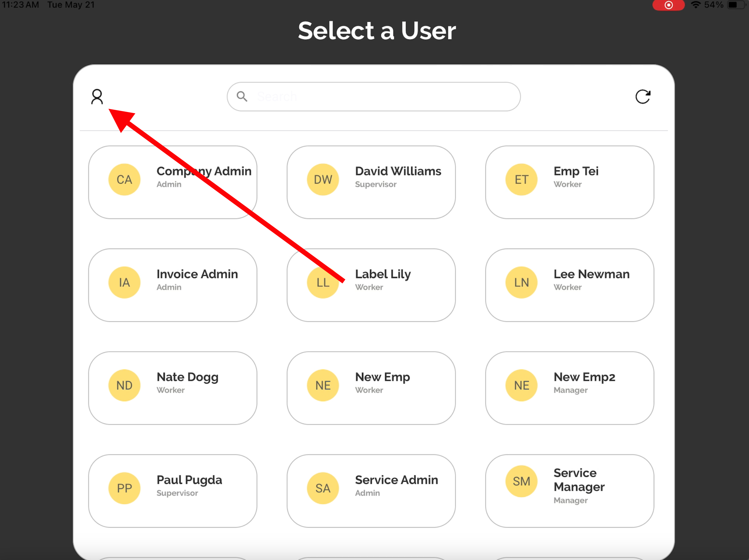Choose user Invoice Admin
Viewport: 749px width, 560px height.
tap(173, 285)
